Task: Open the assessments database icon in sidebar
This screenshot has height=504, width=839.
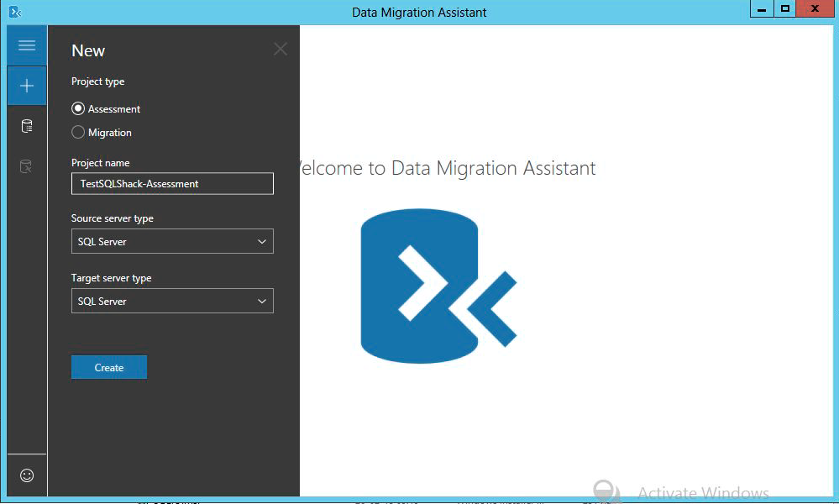Action: (x=27, y=126)
